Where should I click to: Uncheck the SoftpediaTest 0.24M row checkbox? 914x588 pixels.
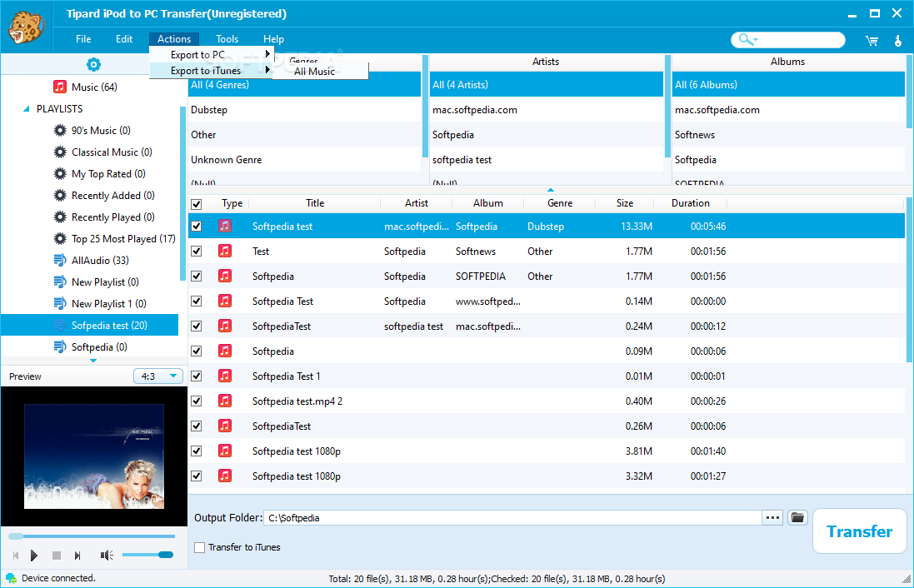pos(197,326)
